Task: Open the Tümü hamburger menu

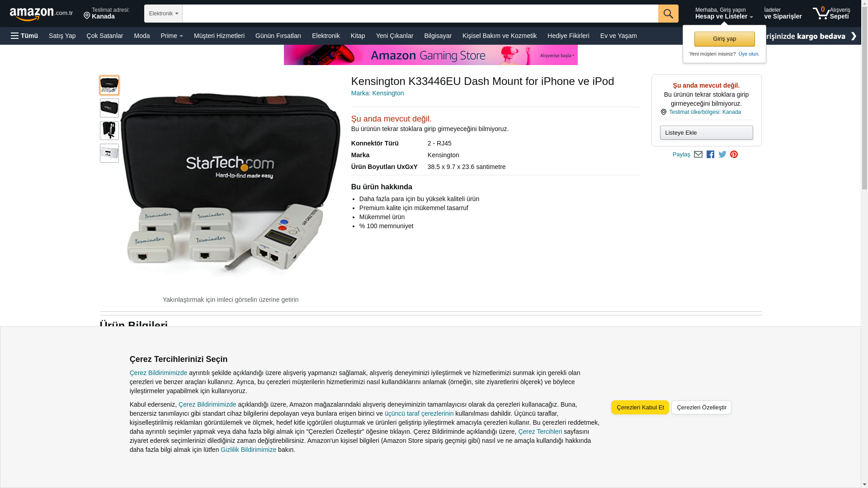Action: tap(24, 36)
